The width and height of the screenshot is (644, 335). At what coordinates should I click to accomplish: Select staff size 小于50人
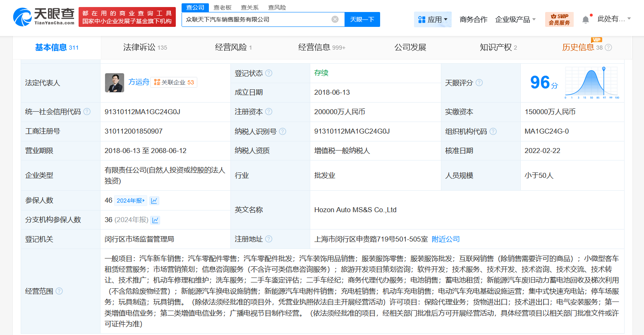pos(539,175)
